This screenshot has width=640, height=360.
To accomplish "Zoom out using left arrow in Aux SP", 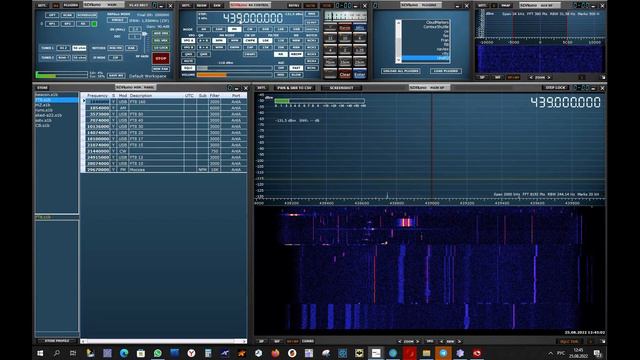I will point(531,77).
